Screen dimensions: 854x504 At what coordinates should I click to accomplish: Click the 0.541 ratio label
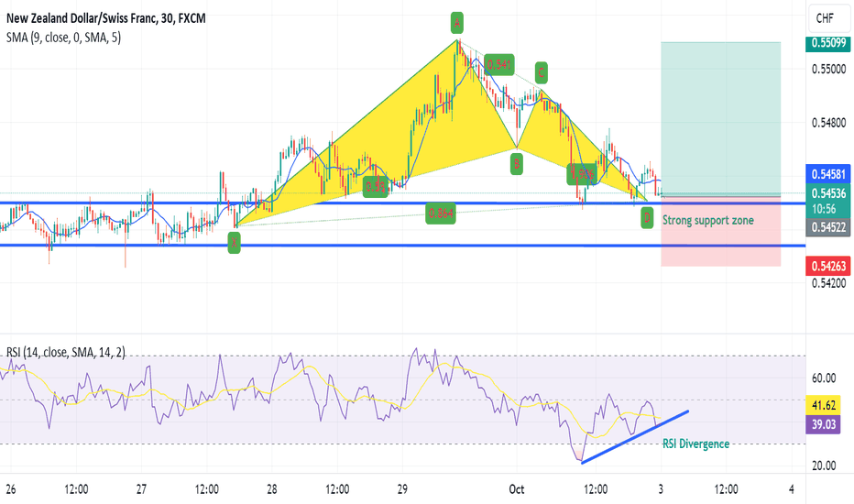(x=498, y=65)
